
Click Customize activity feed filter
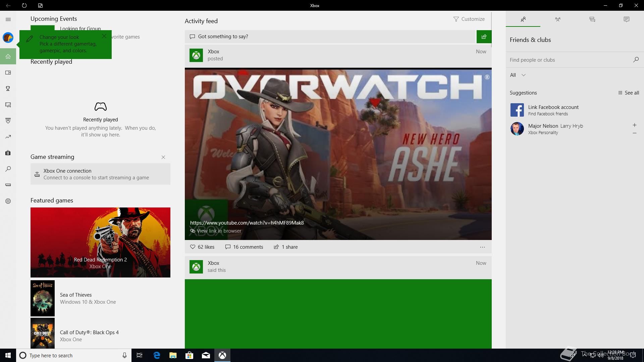tap(469, 19)
